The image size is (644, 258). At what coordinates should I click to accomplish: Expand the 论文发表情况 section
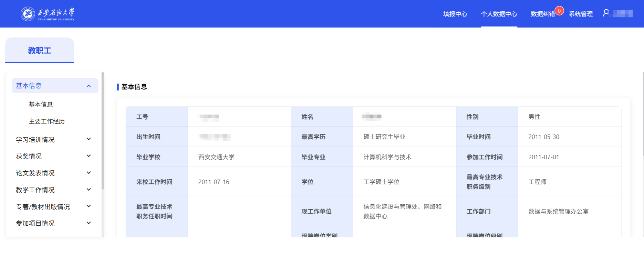[89, 173]
